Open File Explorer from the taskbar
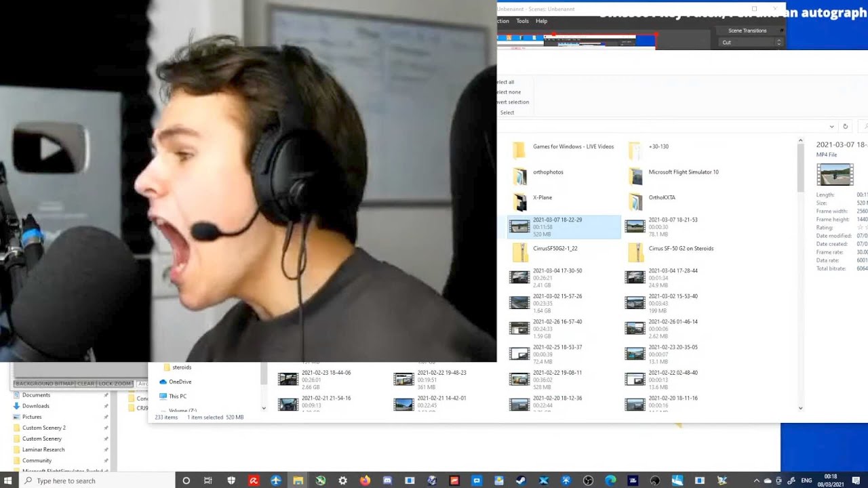 click(x=298, y=481)
